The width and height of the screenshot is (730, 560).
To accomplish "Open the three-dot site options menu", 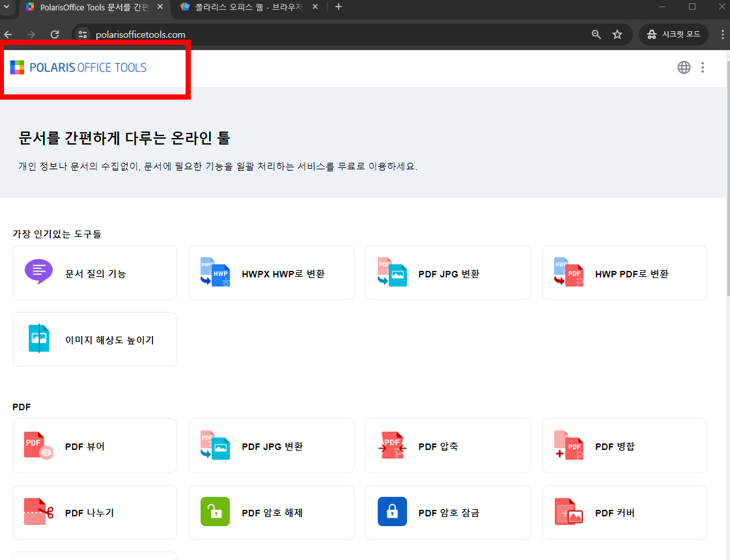I will click(703, 67).
